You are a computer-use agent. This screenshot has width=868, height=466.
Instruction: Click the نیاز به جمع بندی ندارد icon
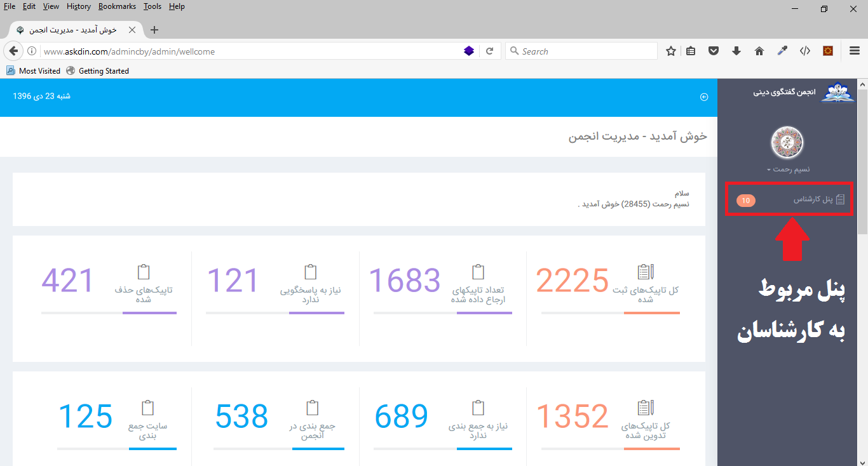478,408
